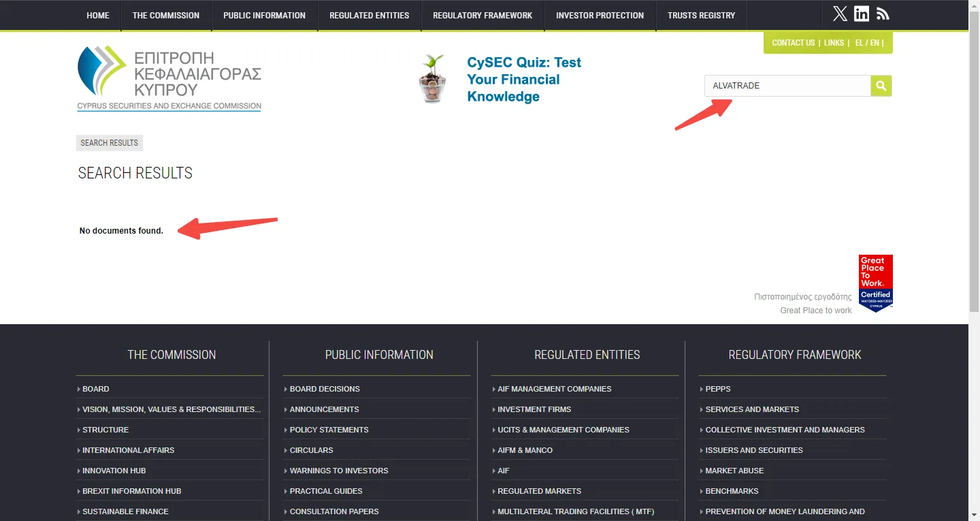
Task: Open the X (Twitter) social icon
Action: click(840, 14)
